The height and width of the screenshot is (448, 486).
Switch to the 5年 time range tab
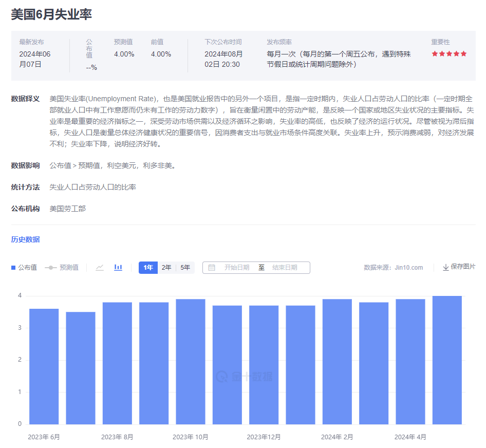(185, 267)
